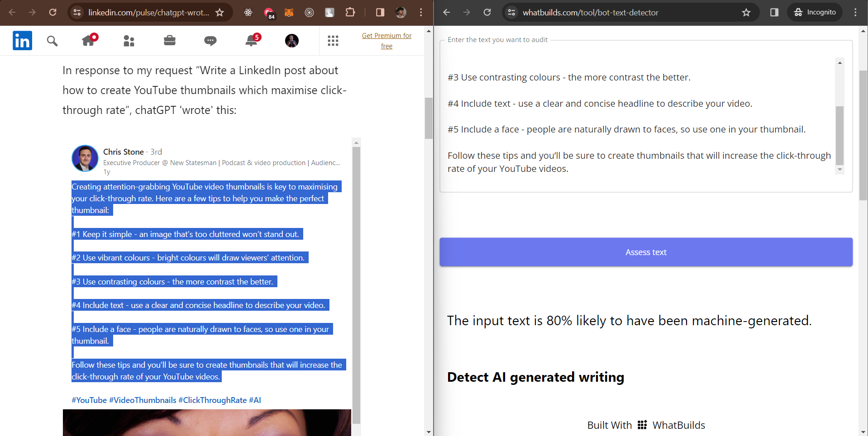This screenshot has height=436, width=868.
Task: Open Chris Stone's profile picture
Action: click(x=85, y=158)
